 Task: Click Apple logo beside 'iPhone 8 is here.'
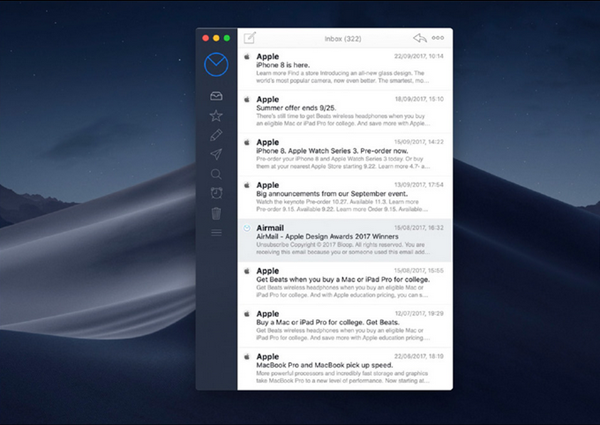pos(247,57)
